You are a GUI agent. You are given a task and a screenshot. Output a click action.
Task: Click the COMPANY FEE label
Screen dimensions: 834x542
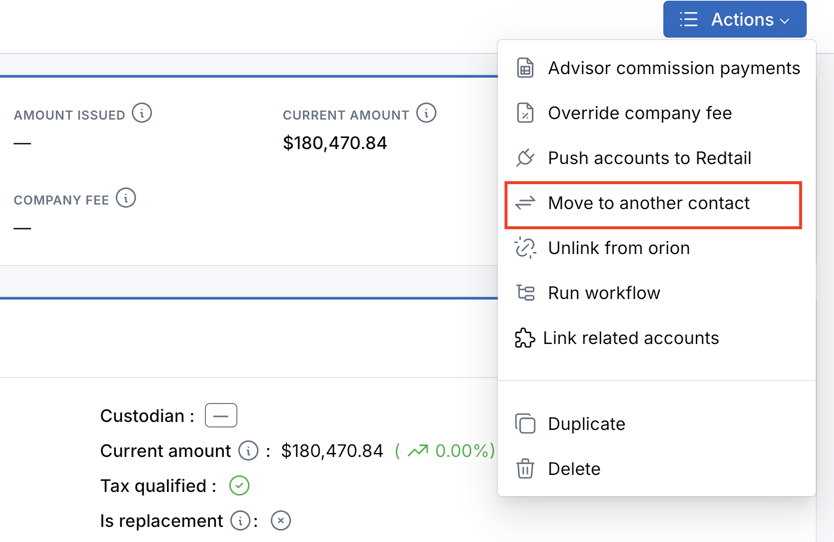click(61, 200)
